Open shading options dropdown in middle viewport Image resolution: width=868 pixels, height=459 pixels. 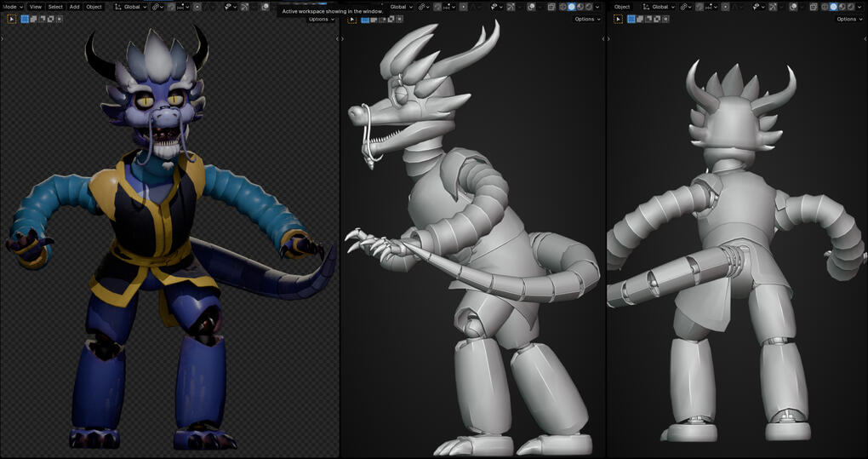[597, 7]
